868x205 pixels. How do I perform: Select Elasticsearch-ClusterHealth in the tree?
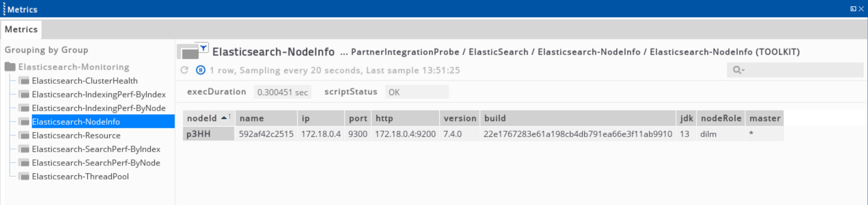(85, 81)
